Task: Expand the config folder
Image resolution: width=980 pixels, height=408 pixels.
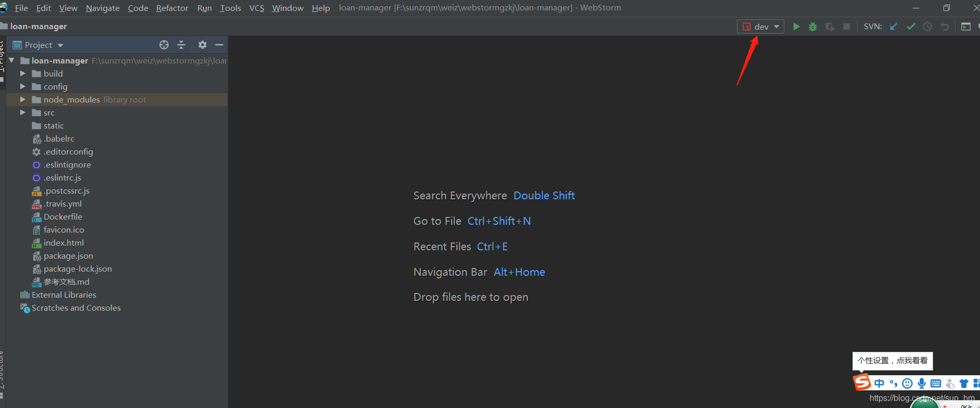Action: click(22, 86)
